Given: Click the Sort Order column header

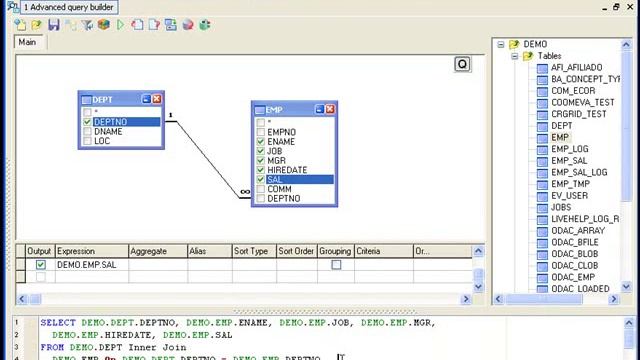Looking at the screenshot, I should pos(296,251).
